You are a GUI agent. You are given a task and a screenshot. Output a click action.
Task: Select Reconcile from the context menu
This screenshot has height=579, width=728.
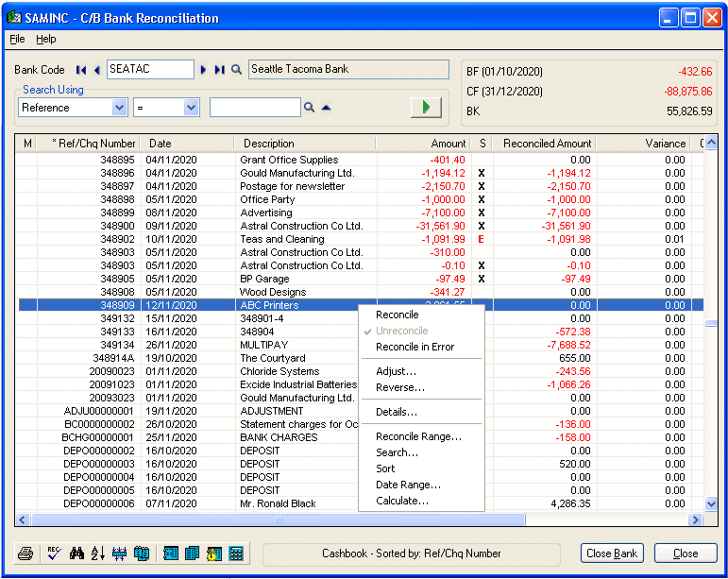pos(397,315)
